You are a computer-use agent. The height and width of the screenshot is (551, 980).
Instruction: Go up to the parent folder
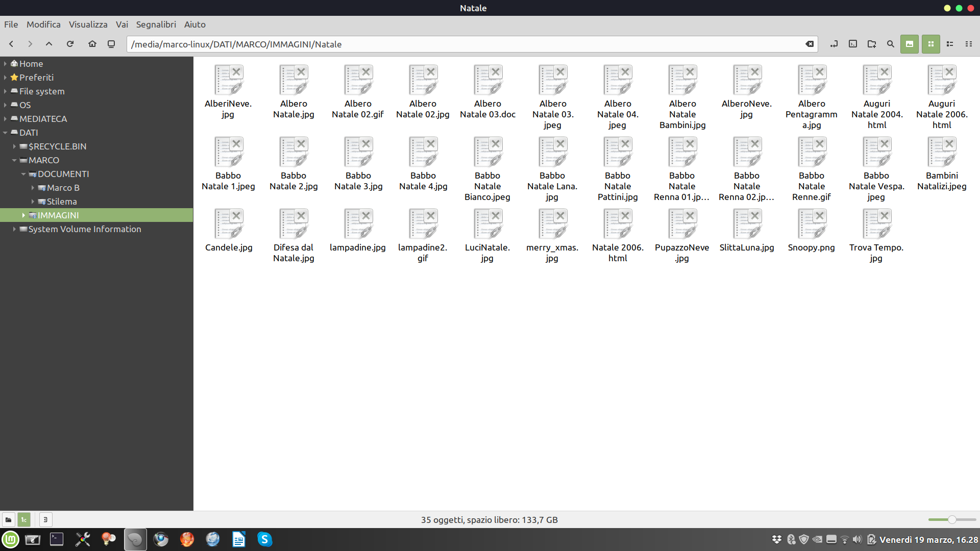[x=49, y=44]
